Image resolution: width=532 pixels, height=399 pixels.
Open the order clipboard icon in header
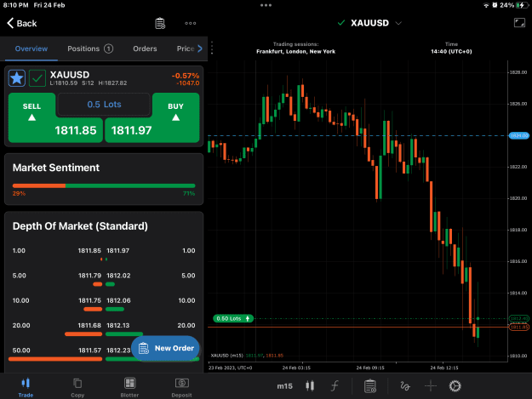[160, 23]
